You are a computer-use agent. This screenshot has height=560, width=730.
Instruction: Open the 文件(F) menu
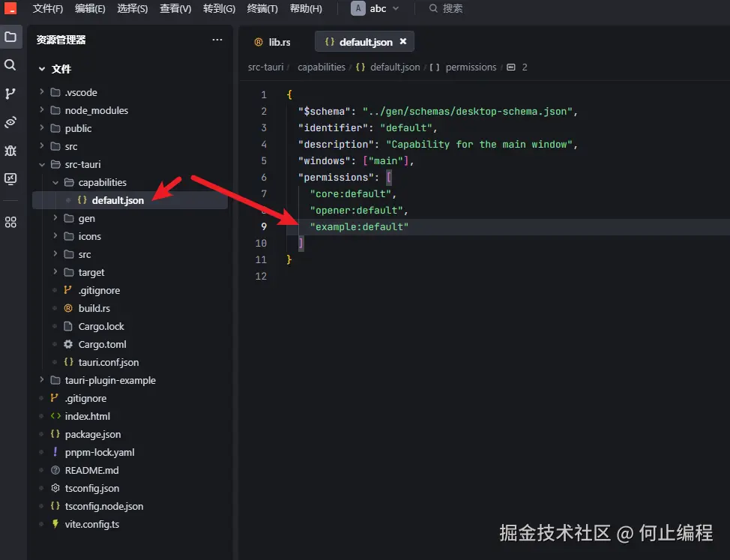coord(48,8)
